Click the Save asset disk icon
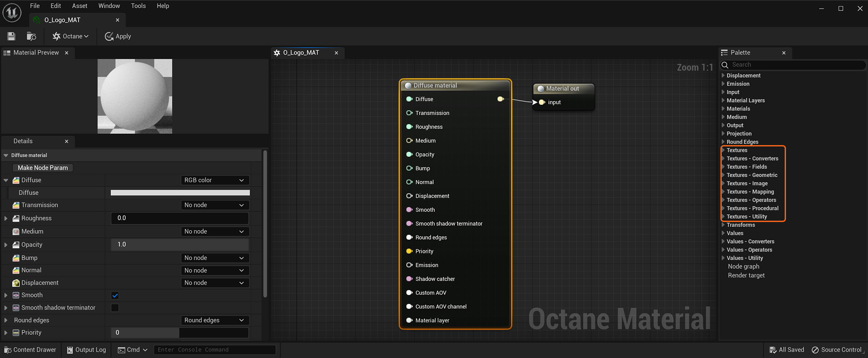Viewport: 868px width, 358px height. point(11,36)
